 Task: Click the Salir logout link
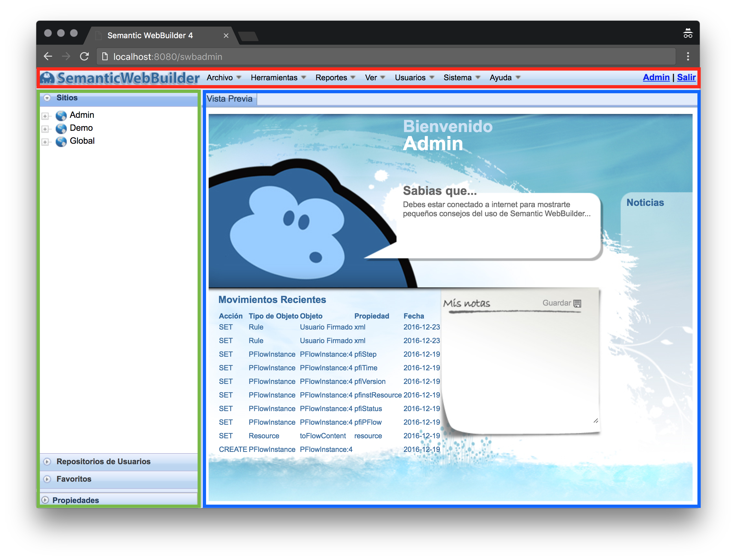point(686,77)
